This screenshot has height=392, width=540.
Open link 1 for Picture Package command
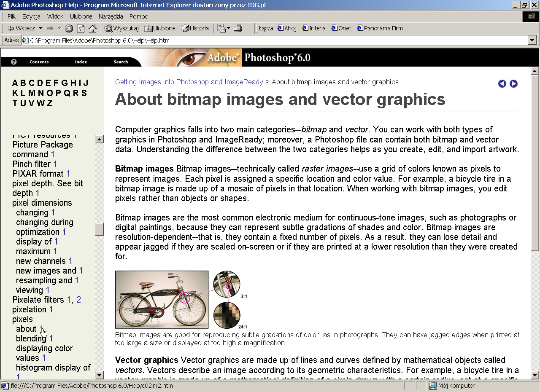tap(53, 154)
